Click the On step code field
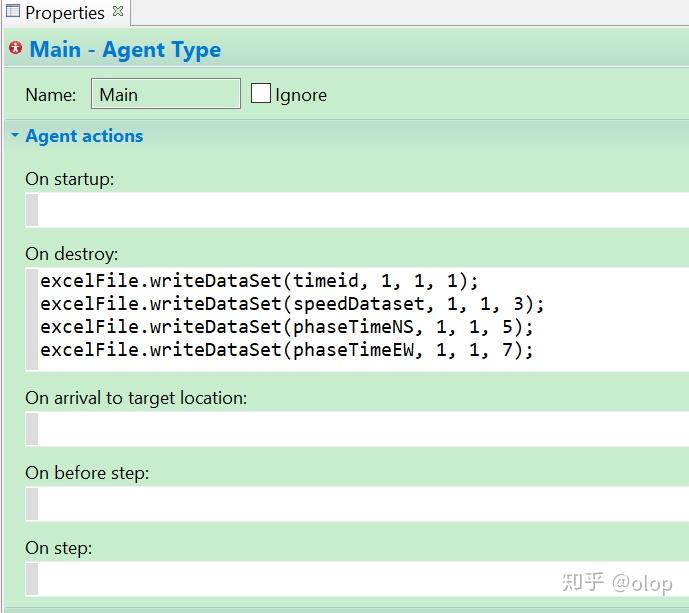 coord(360,578)
